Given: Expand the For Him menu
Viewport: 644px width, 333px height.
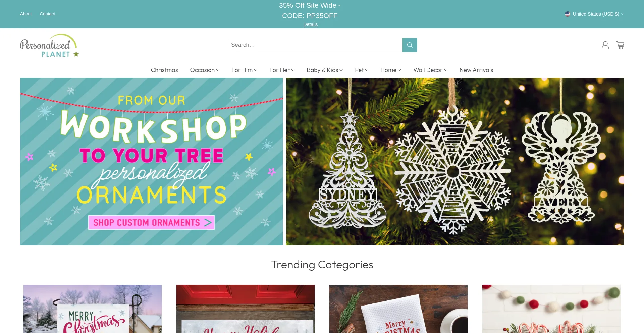Looking at the screenshot, I should point(244,70).
